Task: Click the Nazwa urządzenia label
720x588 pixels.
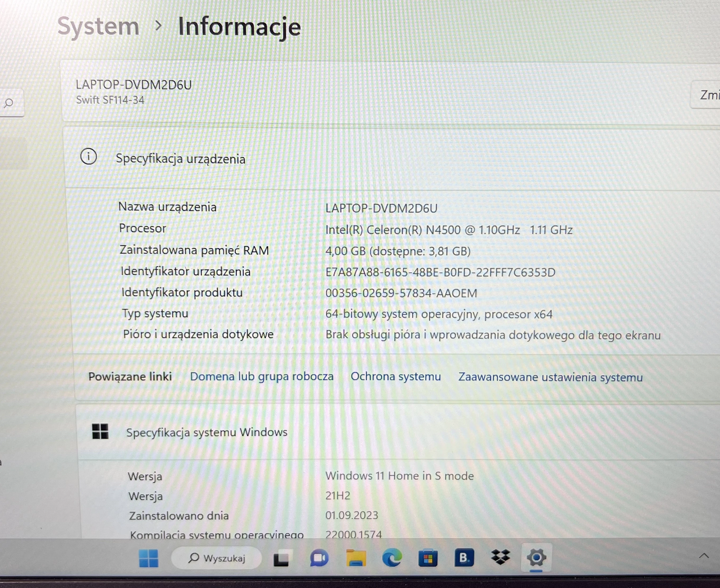Action: click(167, 207)
